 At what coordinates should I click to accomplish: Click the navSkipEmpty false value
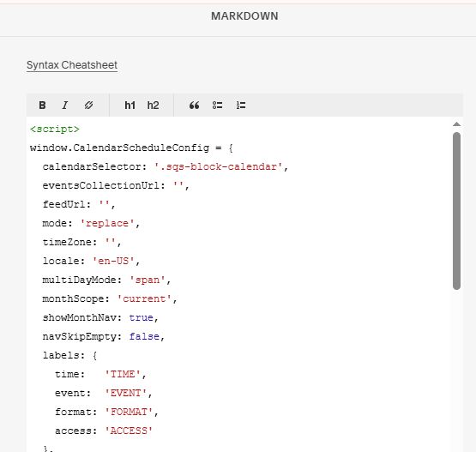(144, 336)
